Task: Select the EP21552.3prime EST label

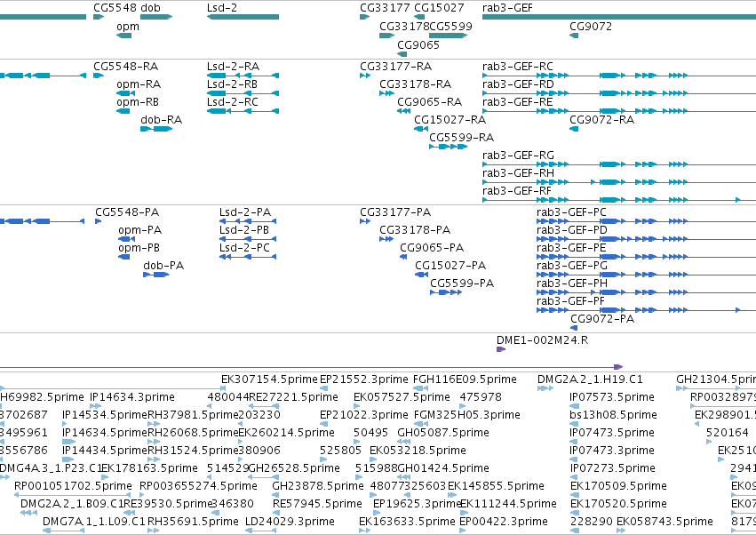Action: point(364,379)
